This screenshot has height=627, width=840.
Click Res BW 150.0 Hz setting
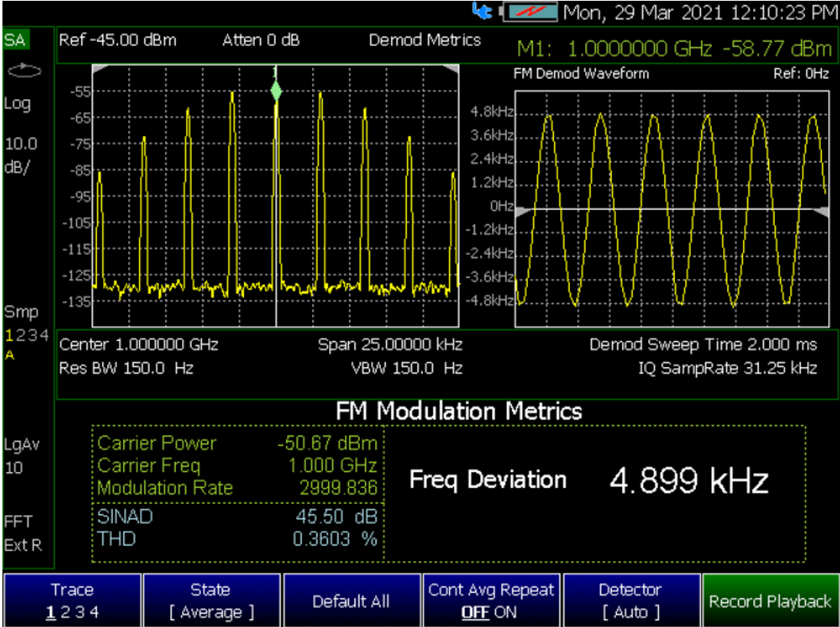(126, 368)
